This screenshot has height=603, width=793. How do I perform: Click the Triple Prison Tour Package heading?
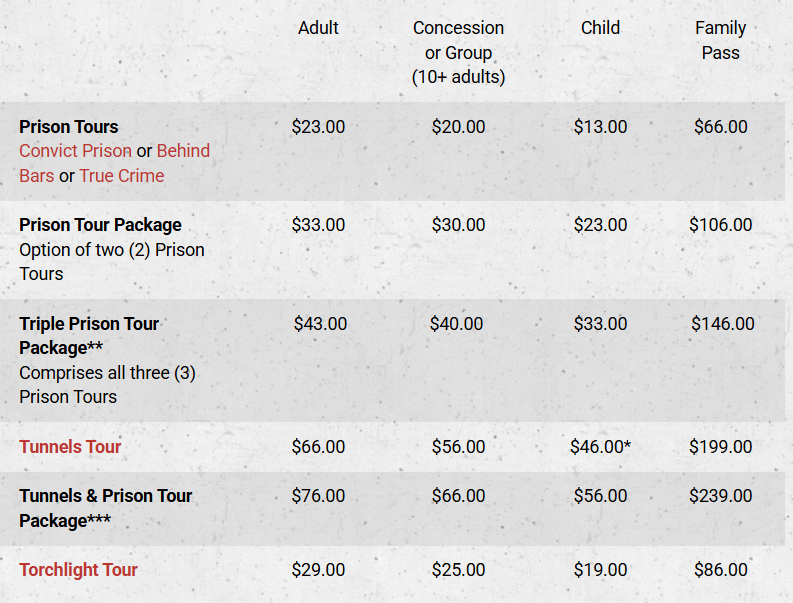(89, 336)
